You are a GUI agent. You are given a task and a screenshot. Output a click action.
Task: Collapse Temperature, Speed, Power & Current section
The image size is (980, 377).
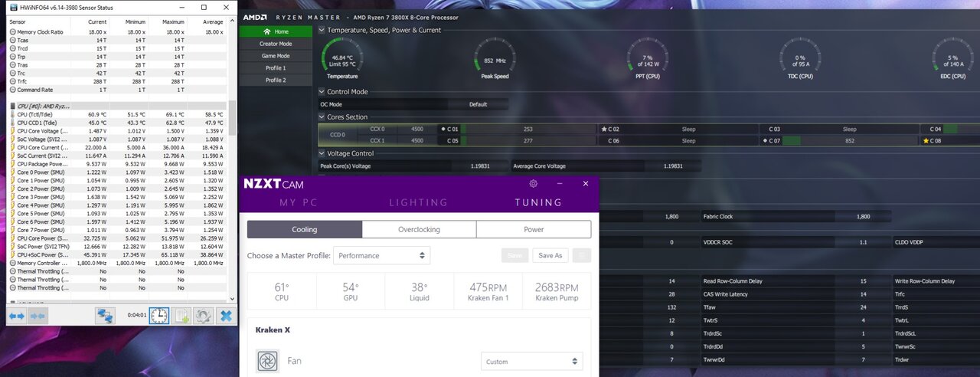point(322,30)
